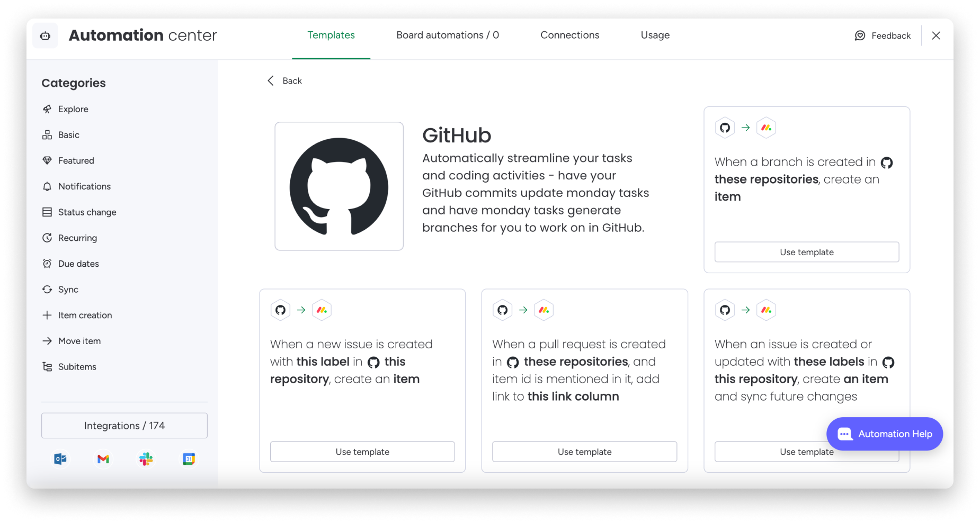Switch to the Templates tab

tap(331, 35)
